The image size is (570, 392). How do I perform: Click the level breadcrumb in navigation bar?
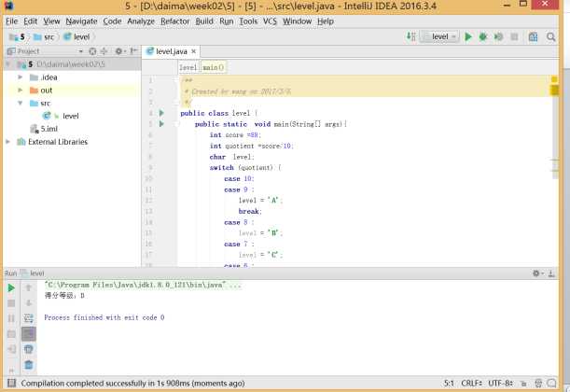point(76,37)
